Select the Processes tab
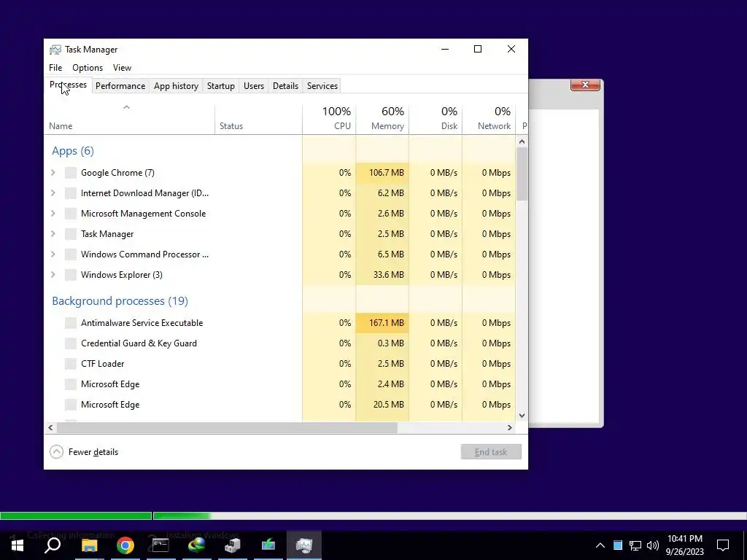This screenshot has height=560, width=747. (68, 85)
